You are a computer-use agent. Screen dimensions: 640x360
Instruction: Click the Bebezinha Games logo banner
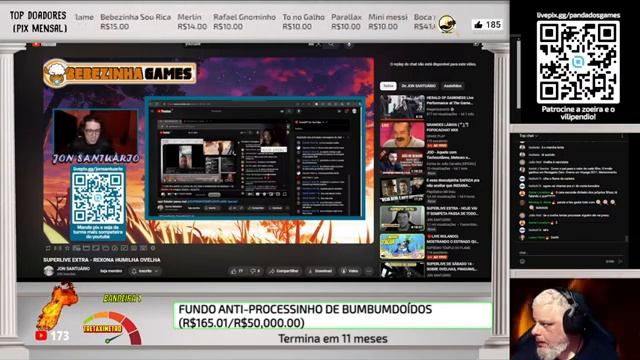(x=120, y=73)
